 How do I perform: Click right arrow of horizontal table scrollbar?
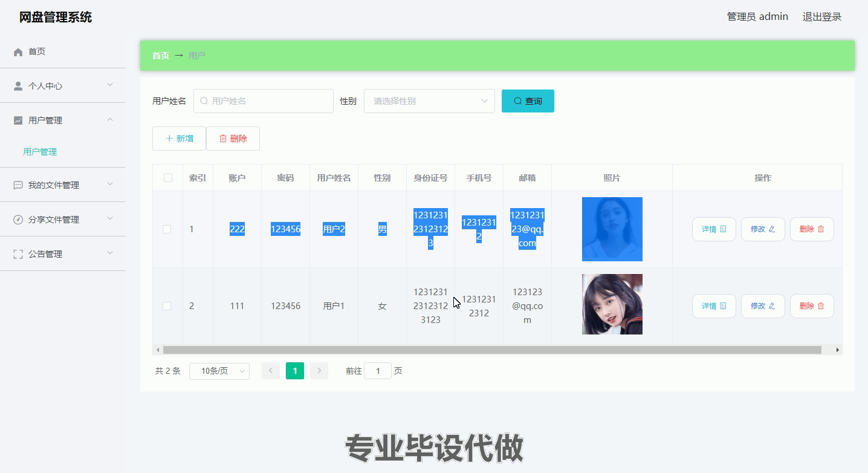(837, 350)
